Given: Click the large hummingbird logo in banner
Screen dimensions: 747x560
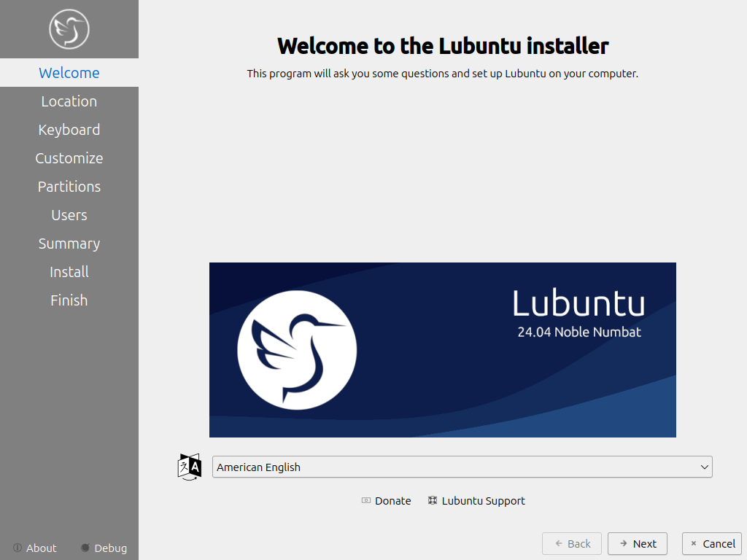Looking at the screenshot, I should (297, 350).
